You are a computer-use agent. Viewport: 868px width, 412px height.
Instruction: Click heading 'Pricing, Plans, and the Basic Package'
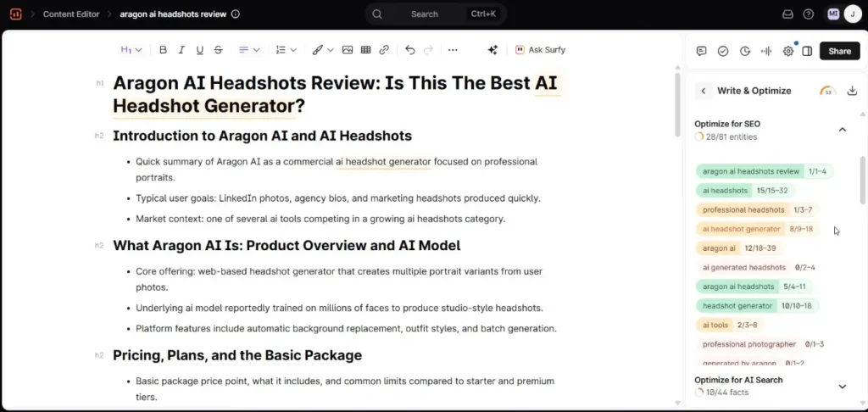tap(237, 355)
